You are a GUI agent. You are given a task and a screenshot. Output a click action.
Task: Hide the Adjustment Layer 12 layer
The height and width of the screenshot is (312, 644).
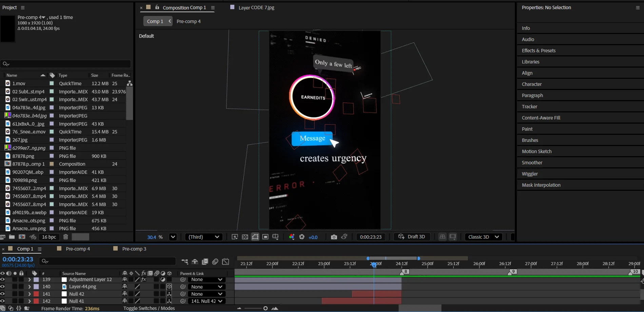tap(3, 279)
